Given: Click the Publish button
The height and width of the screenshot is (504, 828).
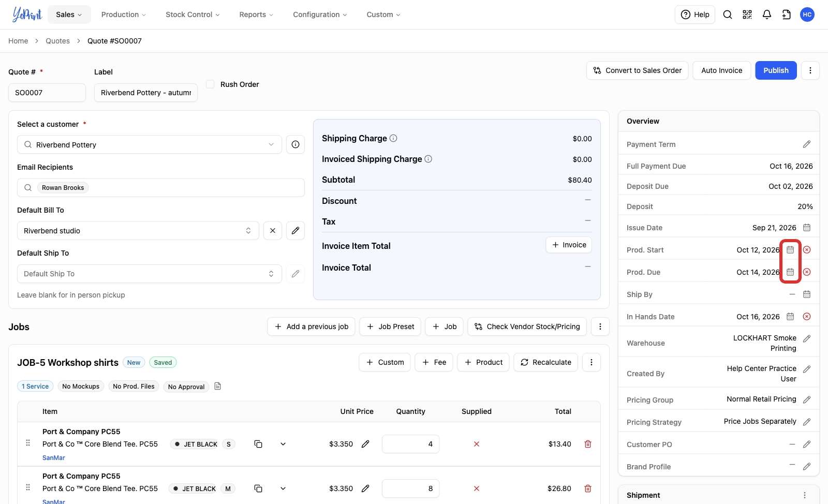Looking at the screenshot, I should pos(776,70).
